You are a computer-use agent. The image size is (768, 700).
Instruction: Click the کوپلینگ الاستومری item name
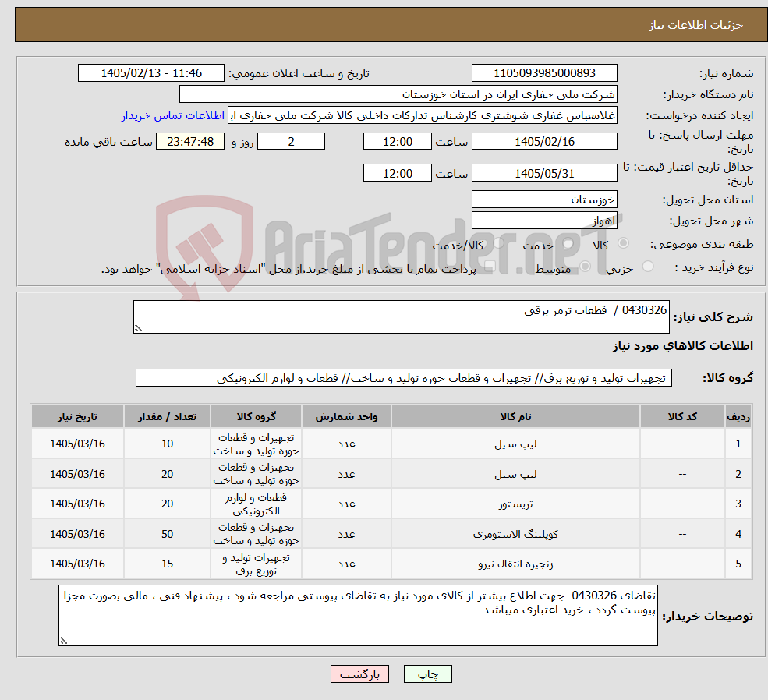515,534
